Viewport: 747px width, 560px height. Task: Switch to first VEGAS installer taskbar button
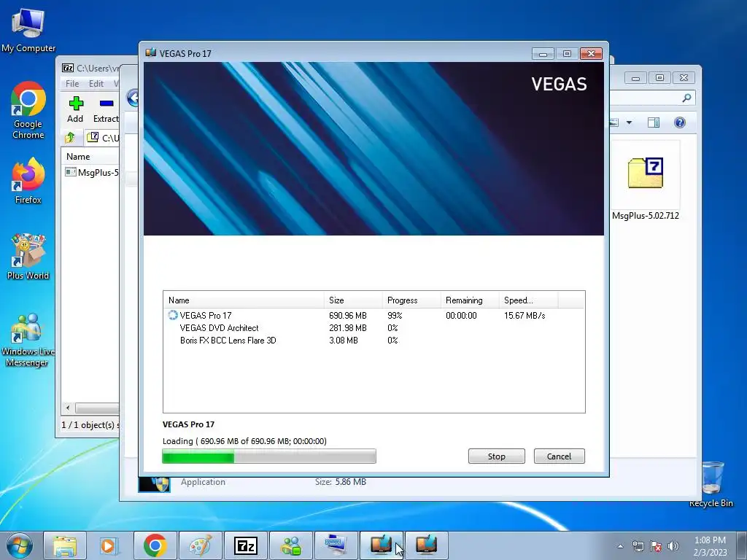[381, 545]
